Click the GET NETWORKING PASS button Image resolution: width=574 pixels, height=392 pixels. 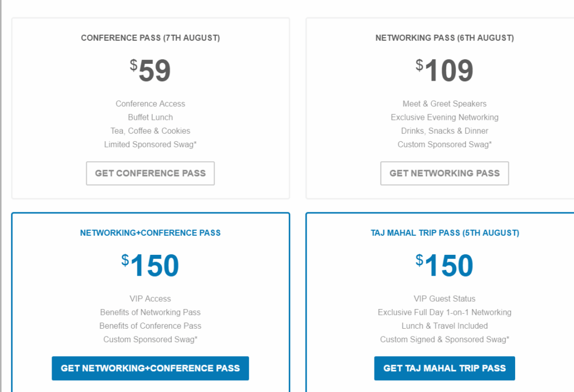444,174
